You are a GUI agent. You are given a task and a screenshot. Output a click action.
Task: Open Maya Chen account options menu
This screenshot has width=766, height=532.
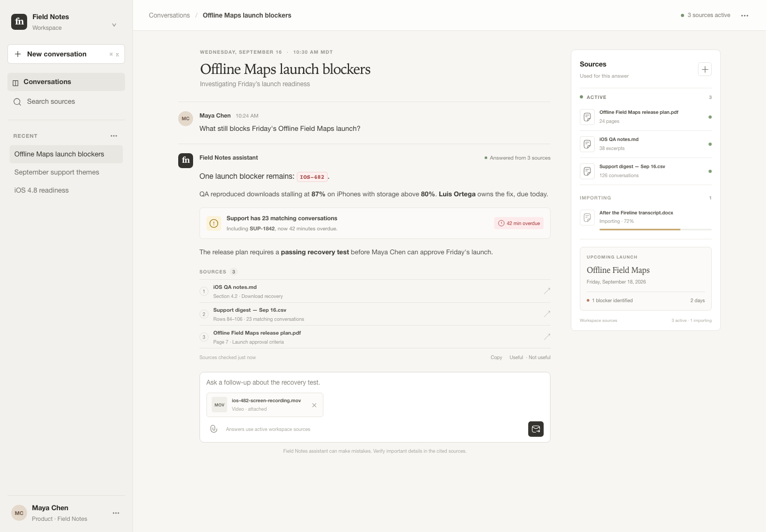point(116,513)
